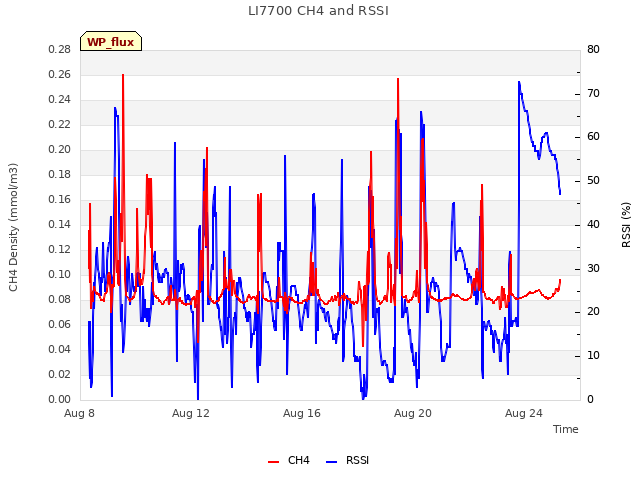Screen dimensions: 640x480
Task: Click the chart title LI7700 CH4 and RSSI
Action: click(x=318, y=11)
